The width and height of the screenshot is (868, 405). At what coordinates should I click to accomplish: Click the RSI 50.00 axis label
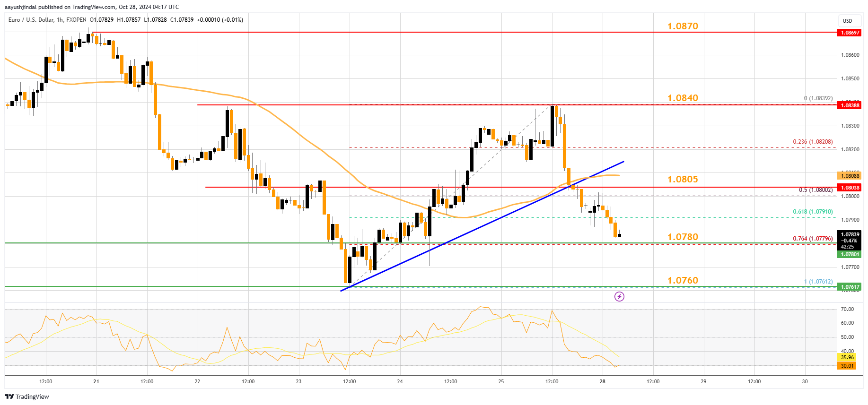click(847, 337)
